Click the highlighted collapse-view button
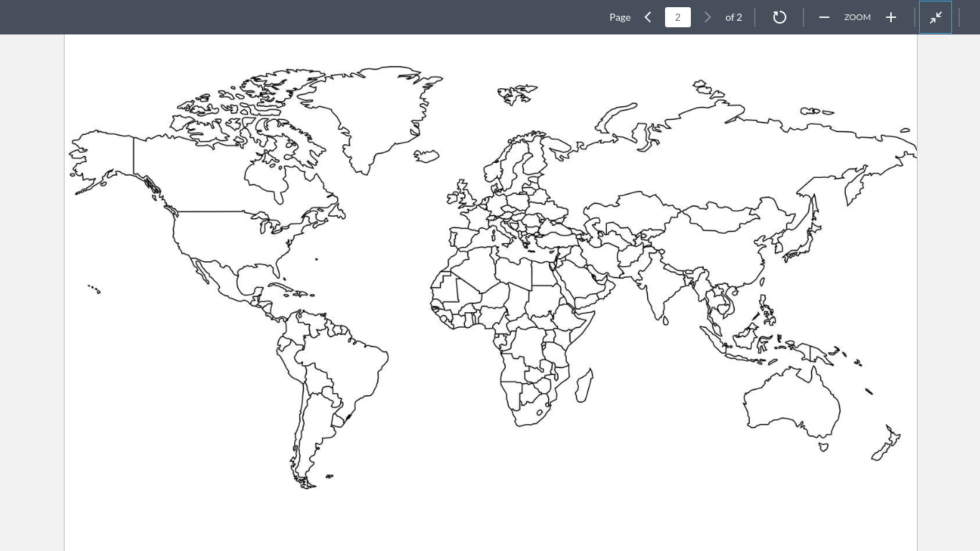 [x=936, y=17]
